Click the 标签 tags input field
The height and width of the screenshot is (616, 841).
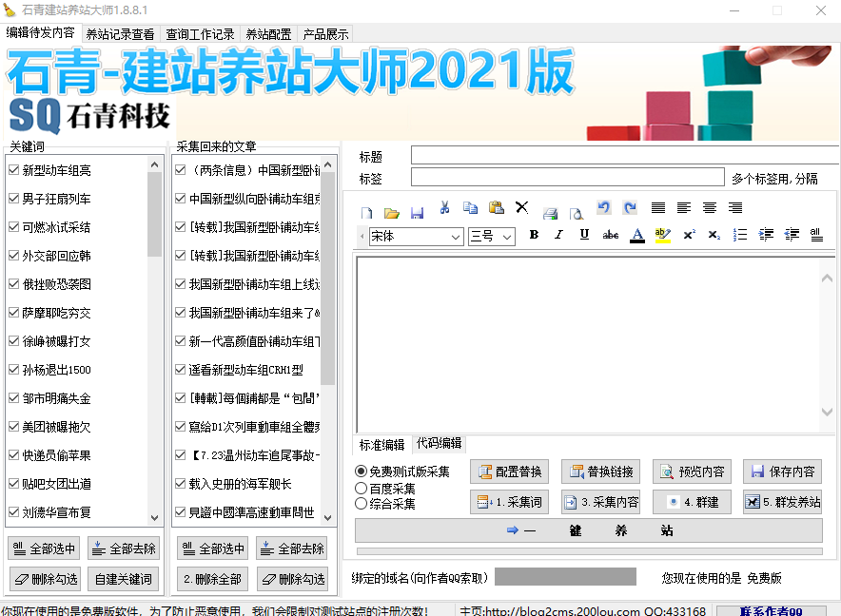coord(567,177)
